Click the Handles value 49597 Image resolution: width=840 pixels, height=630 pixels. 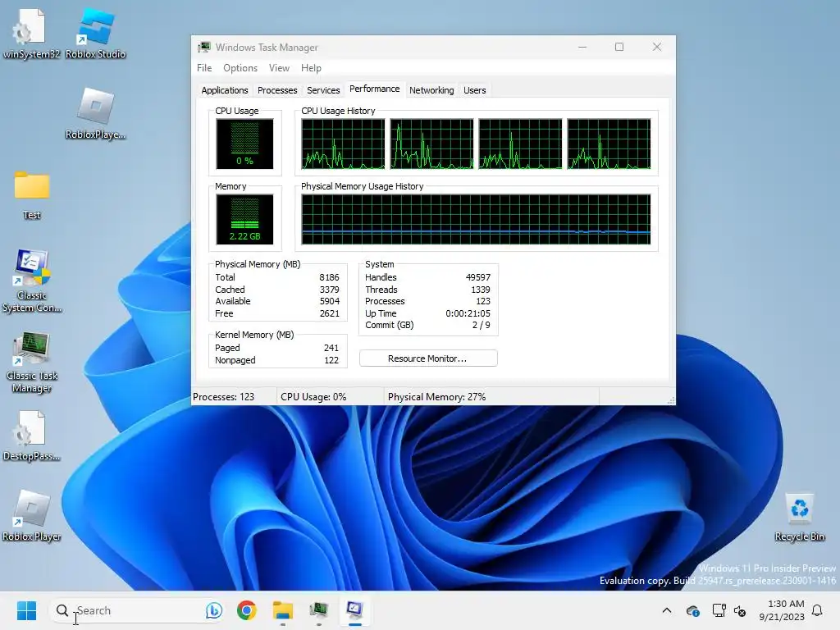tap(478, 277)
